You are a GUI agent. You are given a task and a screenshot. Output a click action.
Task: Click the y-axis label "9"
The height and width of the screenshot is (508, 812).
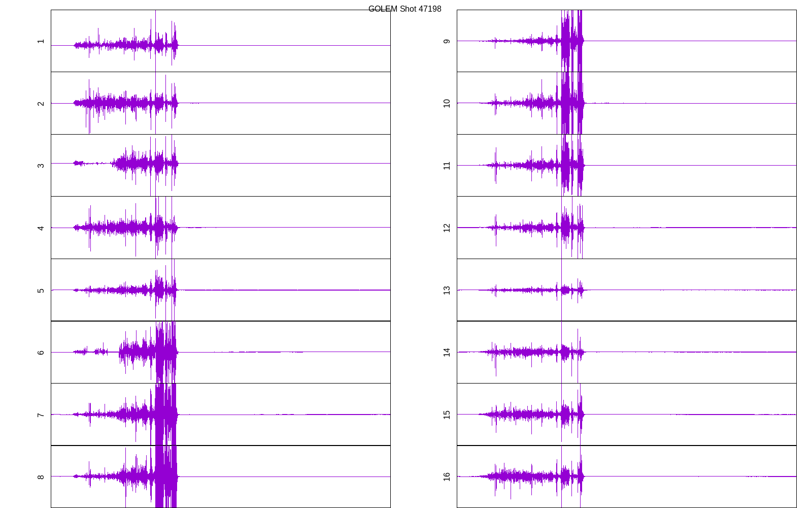pyautogui.click(x=447, y=41)
